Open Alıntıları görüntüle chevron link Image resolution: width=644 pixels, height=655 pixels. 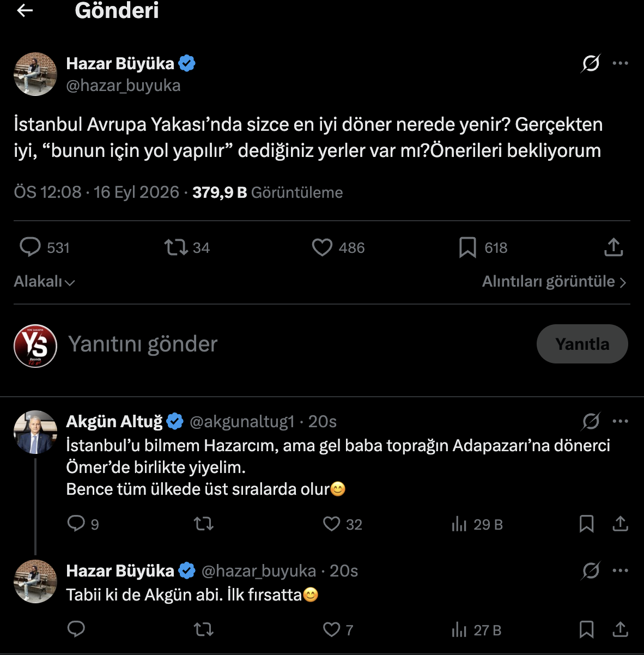[x=555, y=282]
